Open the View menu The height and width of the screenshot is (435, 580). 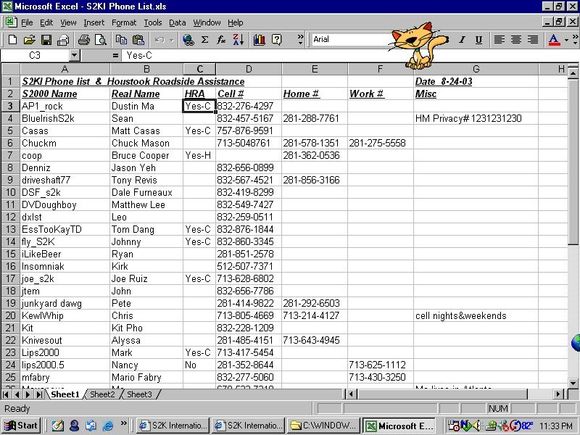pos(68,23)
